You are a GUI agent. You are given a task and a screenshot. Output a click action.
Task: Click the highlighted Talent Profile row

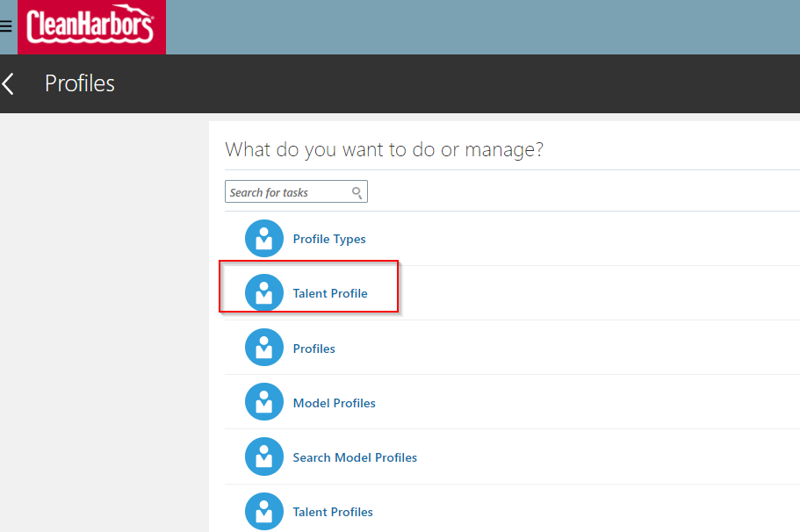(309, 287)
